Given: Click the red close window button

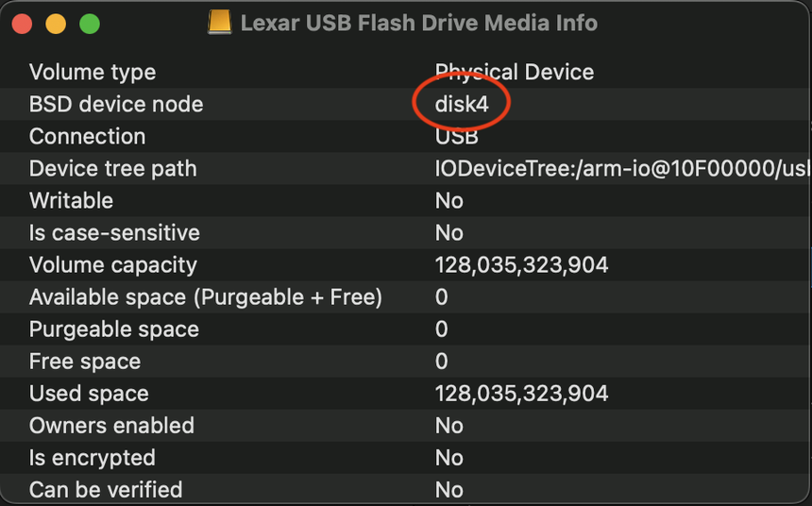Looking at the screenshot, I should pos(22,24).
